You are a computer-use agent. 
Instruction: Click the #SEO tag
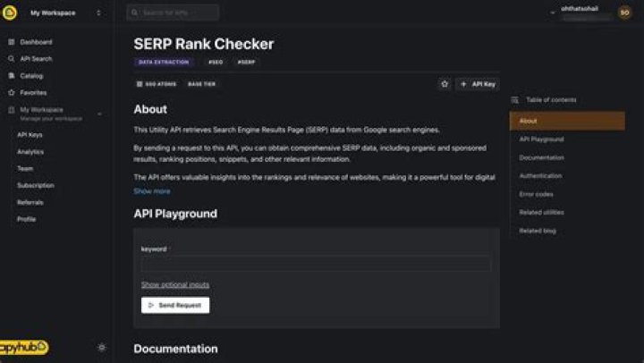pyautogui.click(x=216, y=62)
